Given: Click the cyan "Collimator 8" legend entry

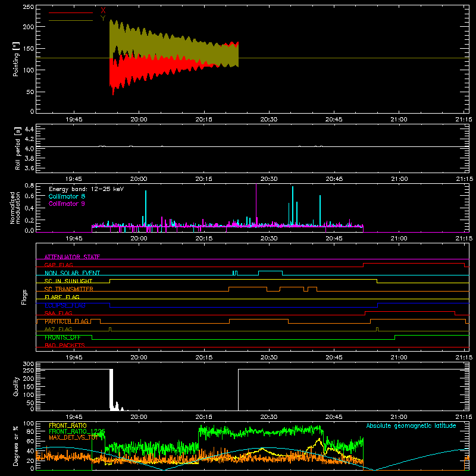Looking at the screenshot, I should point(67,196).
